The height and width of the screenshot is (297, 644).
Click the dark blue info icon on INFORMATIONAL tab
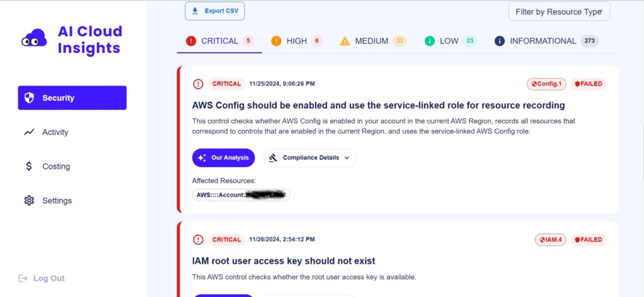click(499, 41)
